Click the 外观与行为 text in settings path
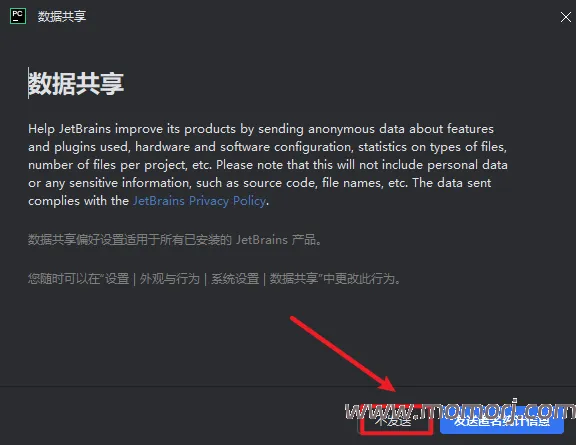This screenshot has width=576, height=445. [x=169, y=279]
